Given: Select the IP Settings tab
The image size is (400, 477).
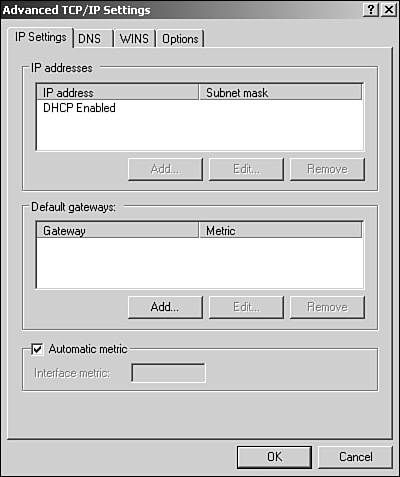Looking at the screenshot, I should point(40,37).
